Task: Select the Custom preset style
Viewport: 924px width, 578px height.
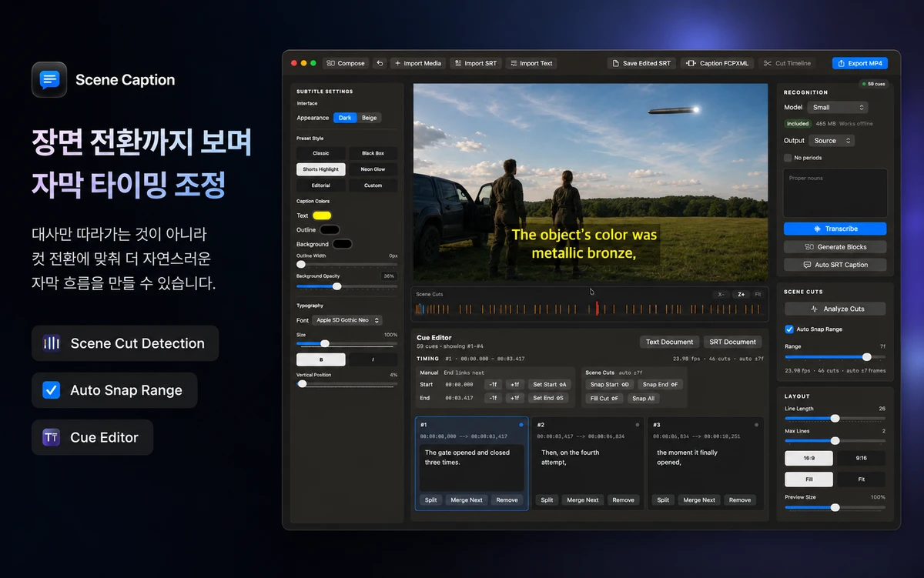Action: click(x=373, y=185)
